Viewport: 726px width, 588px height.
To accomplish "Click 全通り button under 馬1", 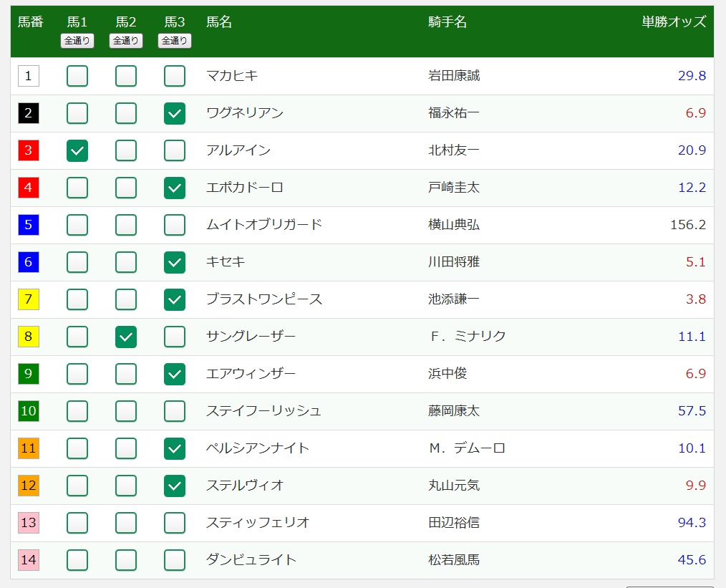I will [77, 41].
